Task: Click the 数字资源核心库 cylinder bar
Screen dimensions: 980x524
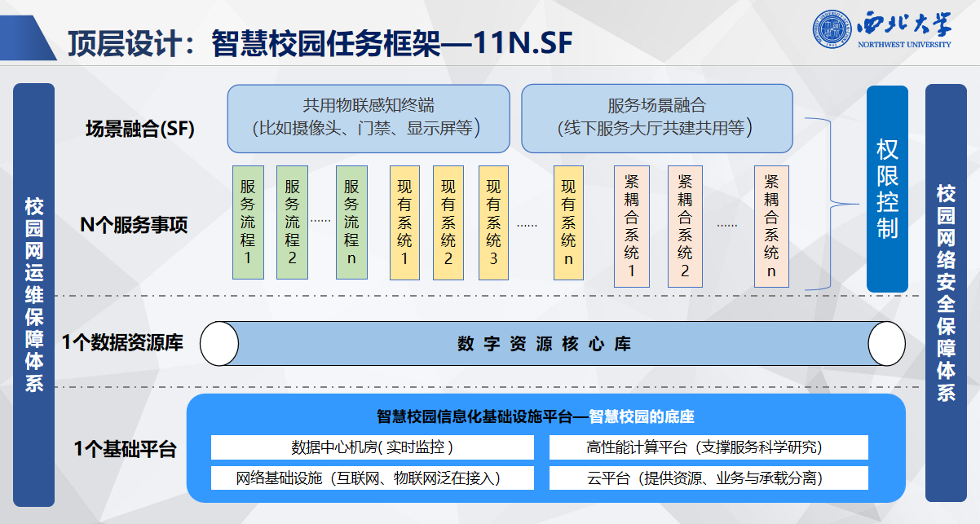Action: pos(544,344)
